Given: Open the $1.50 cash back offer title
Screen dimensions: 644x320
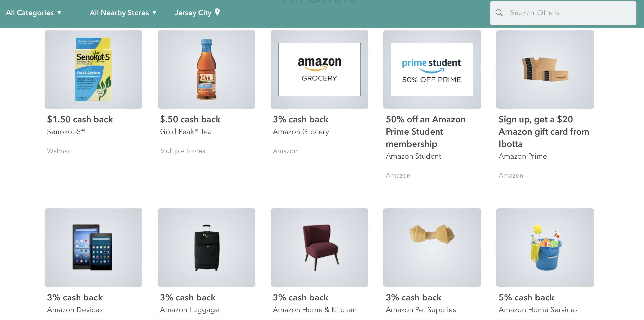Looking at the screenshot, I should pos(80,119).
